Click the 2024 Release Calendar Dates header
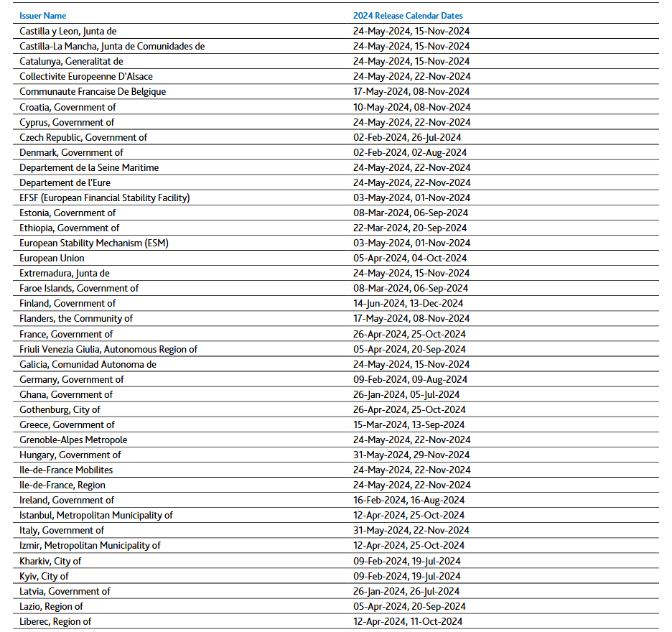The width and height of the screenshot is (672, 632). (x=408, y=15)
